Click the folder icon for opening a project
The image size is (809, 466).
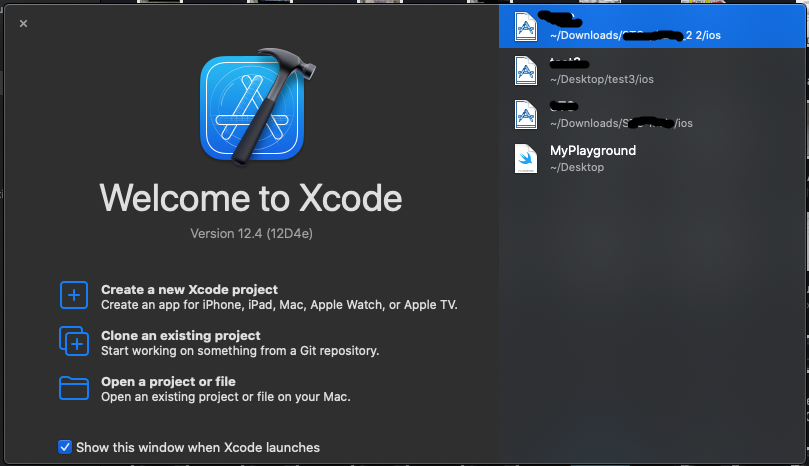pyautogui.click(x=74, y=388)
